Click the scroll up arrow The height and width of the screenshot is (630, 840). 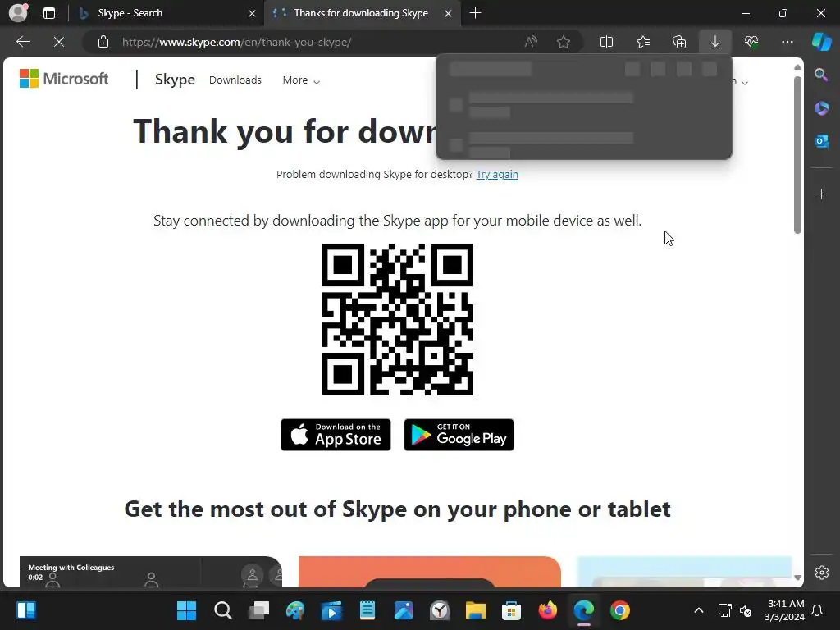pos(797,67)
